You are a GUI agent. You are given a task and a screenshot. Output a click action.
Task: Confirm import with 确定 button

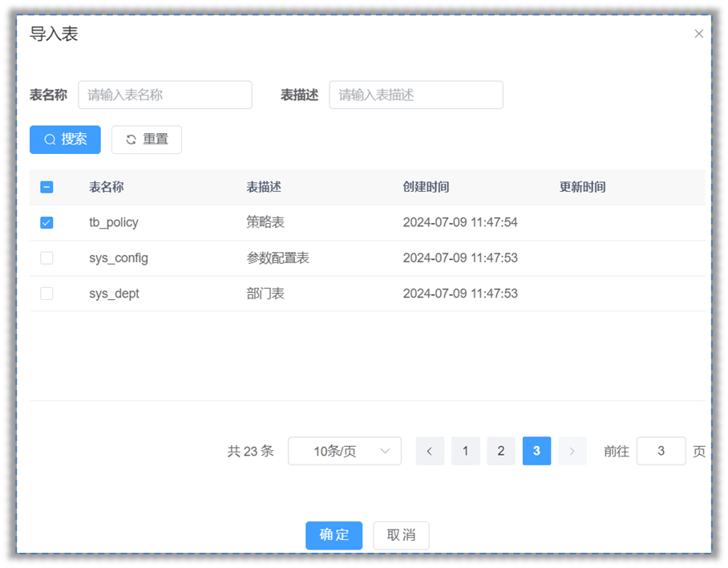click(334, 535)
